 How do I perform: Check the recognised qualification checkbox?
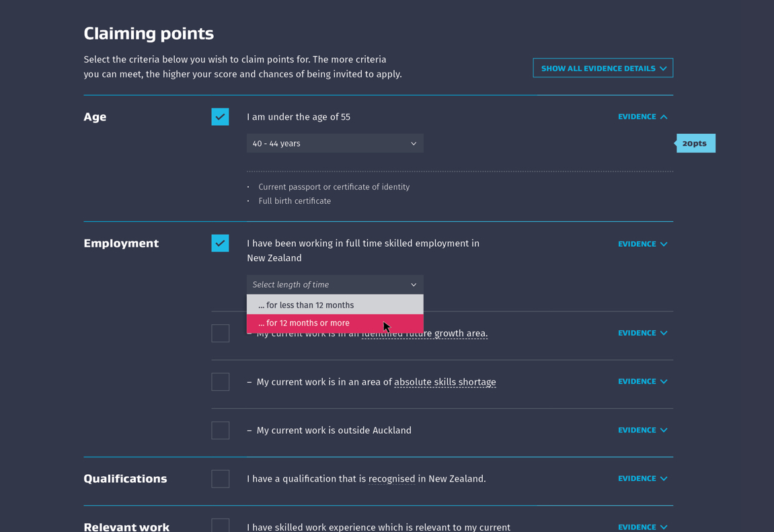click(x=220, y=479)
